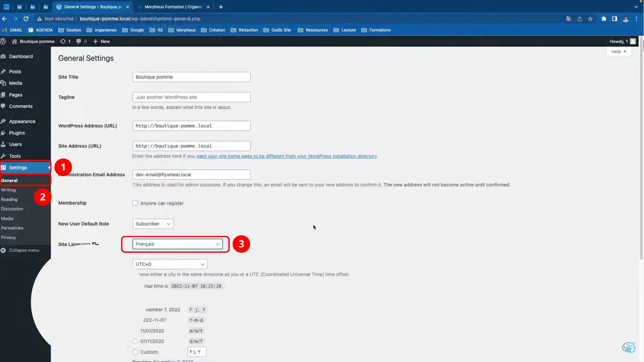Enable the Anyone can register checkbox
The image size is (644, 362).
(135, 203)
